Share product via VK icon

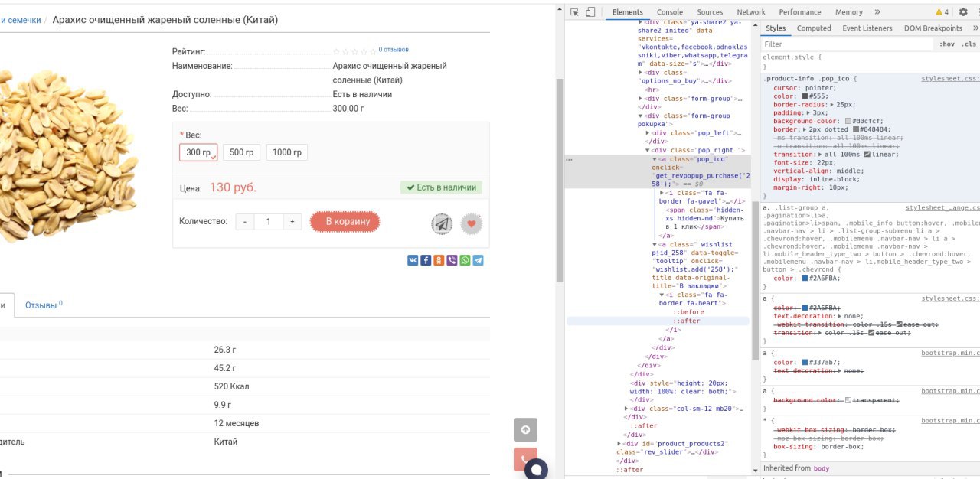pyautogui.click(x=413, y=260)
